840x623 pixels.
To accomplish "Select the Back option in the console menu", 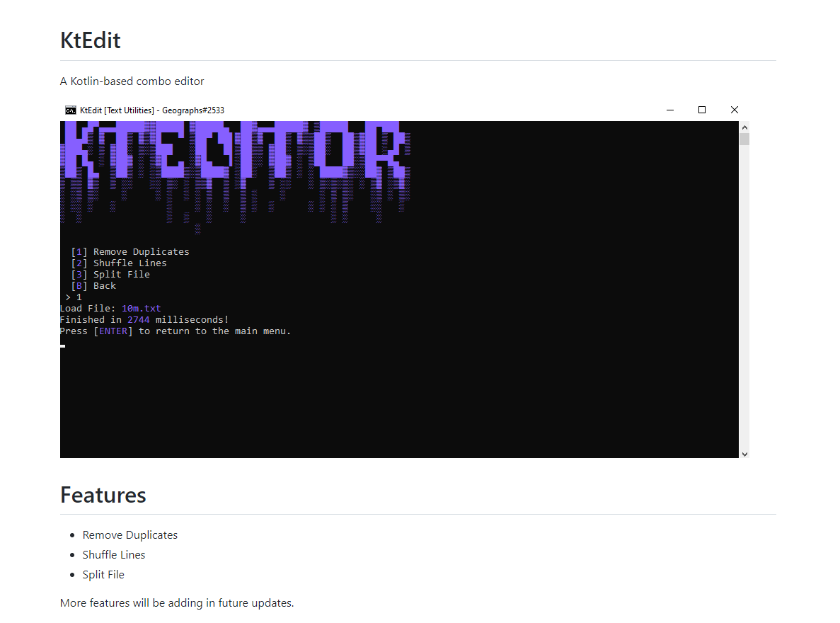I will [104, 286].
